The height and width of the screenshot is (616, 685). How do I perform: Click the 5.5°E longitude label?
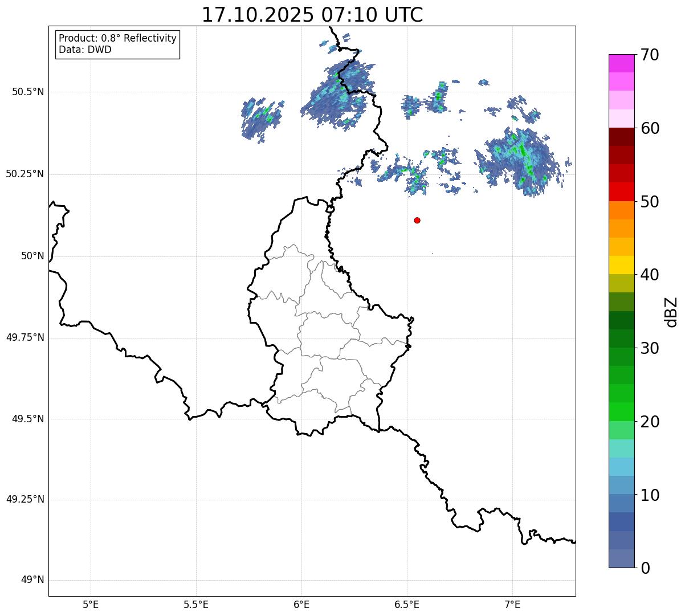click(x=196, y=604)
